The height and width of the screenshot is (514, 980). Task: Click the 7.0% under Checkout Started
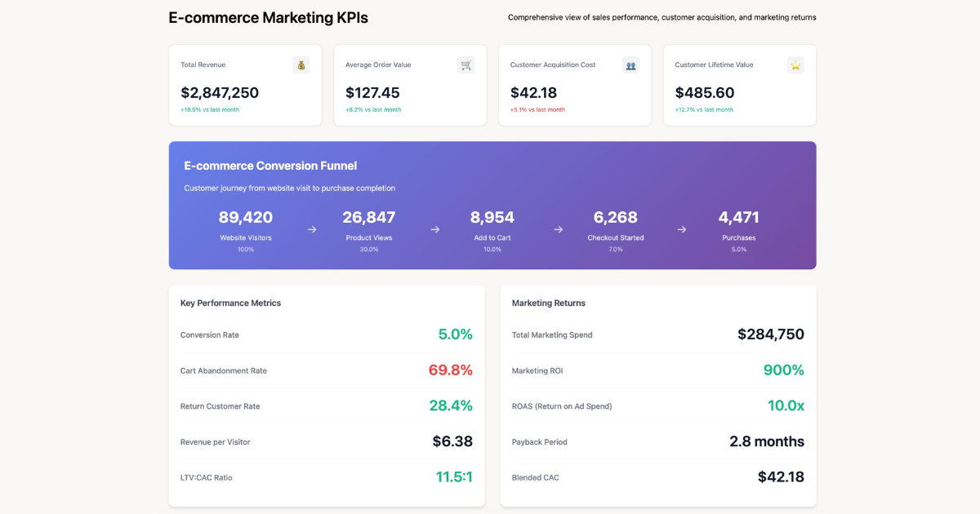pos(616,250)
